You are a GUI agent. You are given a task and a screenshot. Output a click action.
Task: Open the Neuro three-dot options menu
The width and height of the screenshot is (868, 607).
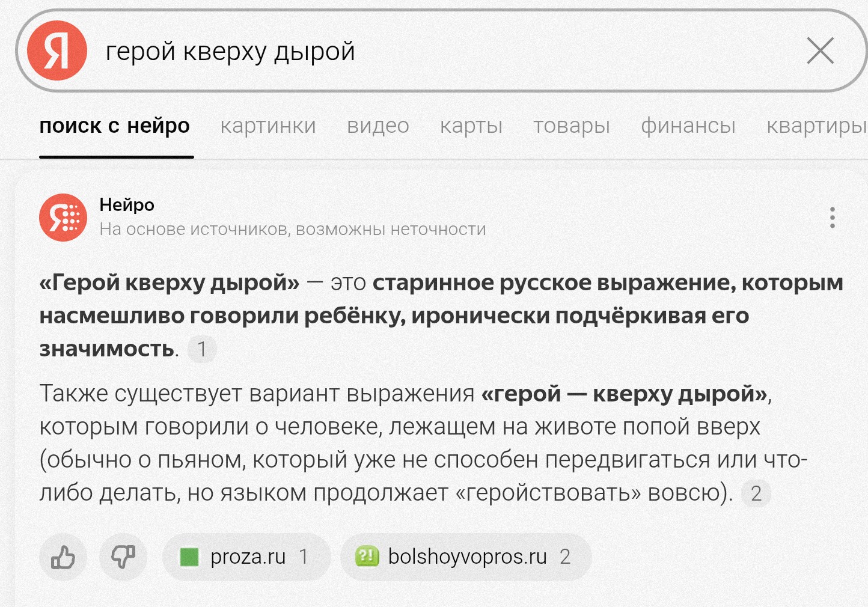[x=833, y=218]
